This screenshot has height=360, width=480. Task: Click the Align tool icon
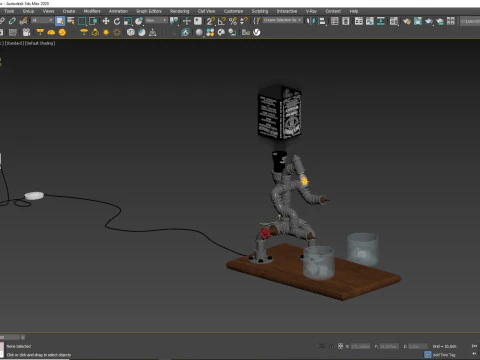[x=322, y=21]
